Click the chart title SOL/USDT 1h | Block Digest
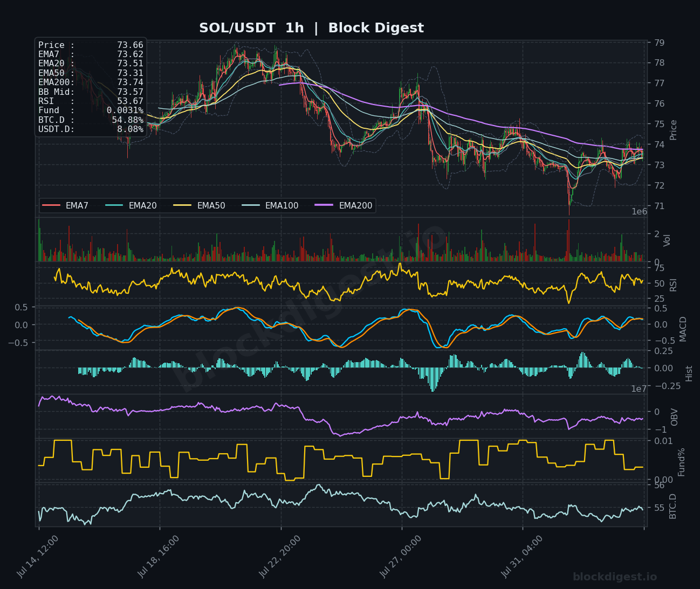Image resolution: width=700 pixels, height=589 pixels. (311, 28)
